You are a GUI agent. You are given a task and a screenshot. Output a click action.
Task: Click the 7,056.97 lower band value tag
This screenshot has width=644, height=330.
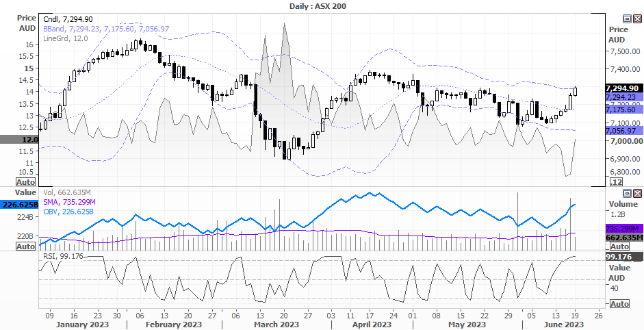coord(624,131)
